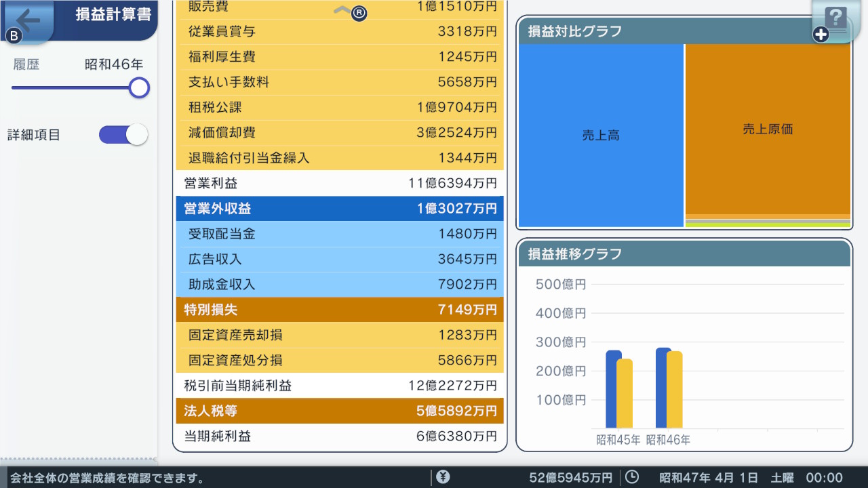Toggle the 詳細項目 switch off
This screenshot has height=488, width=868.
123,134
